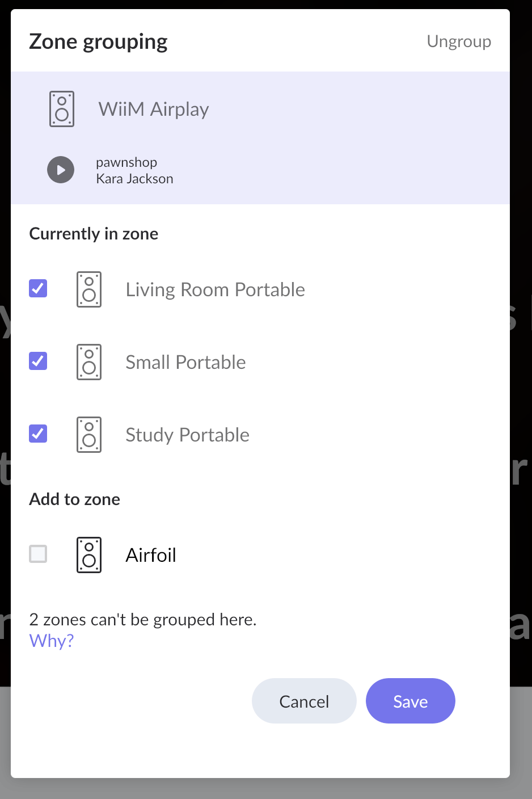Click the Living Room Portable speaker icon

click(x=89, y=289)
